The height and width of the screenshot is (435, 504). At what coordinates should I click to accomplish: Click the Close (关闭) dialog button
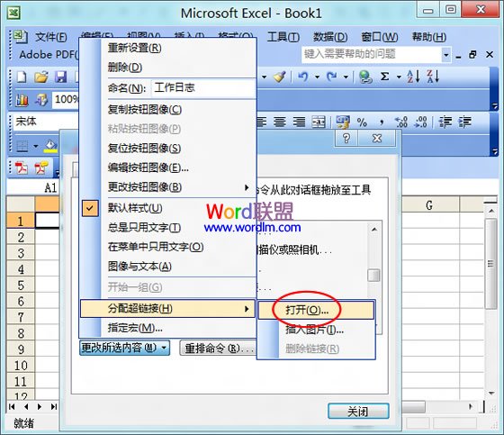[358, 412]
